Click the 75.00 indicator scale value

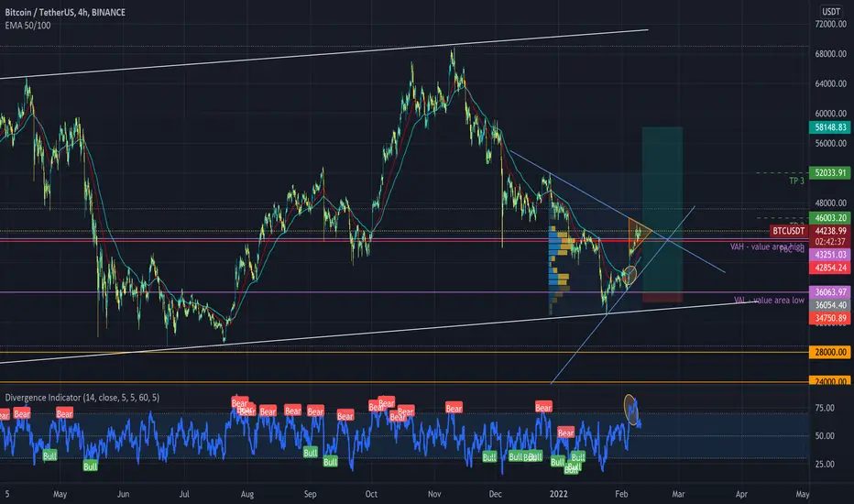[824, 408]
